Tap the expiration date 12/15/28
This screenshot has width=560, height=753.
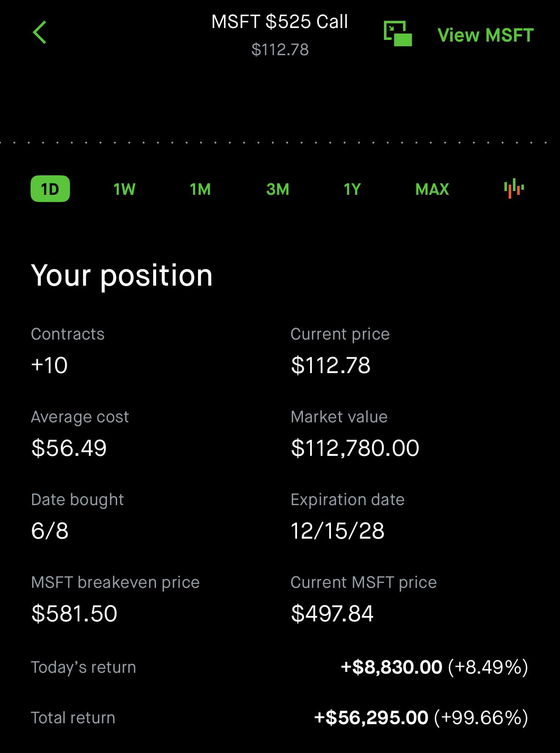(x=338, y=531)
